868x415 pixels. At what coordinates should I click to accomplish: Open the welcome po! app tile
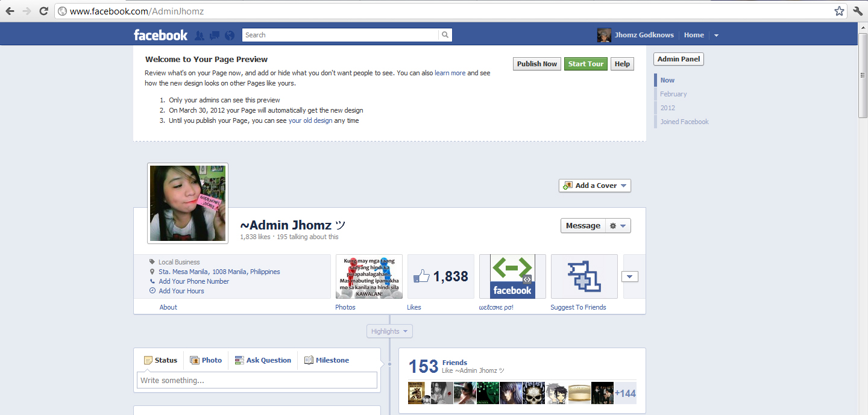[x=512, y=276]
